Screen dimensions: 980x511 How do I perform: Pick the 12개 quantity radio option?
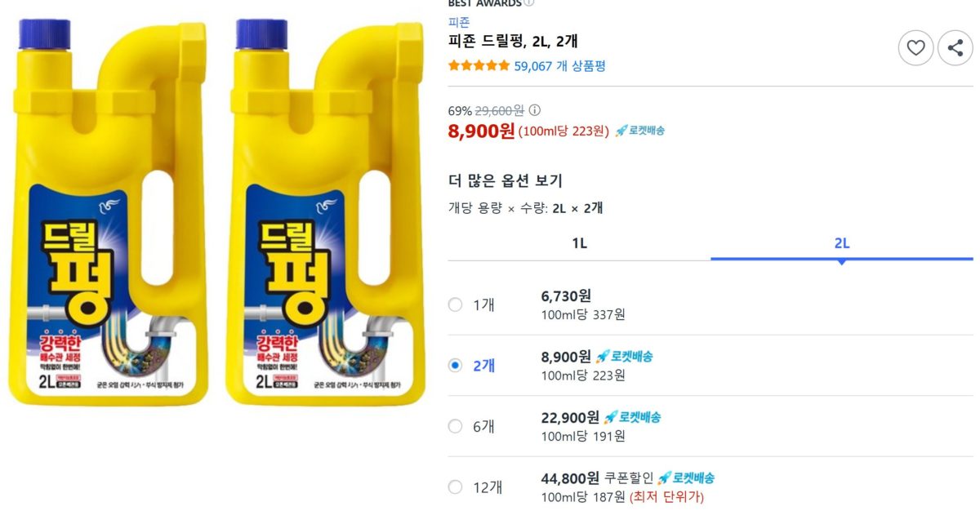455,487
